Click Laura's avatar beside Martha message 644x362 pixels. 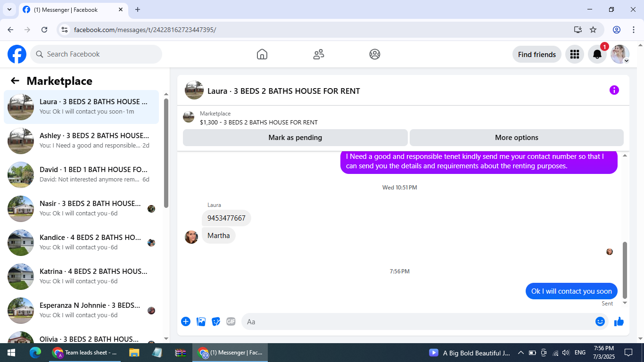[191, 237]
